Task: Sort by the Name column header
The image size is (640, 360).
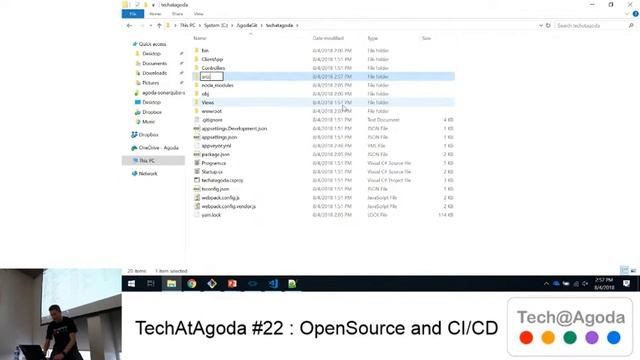Action: [200, 38]
